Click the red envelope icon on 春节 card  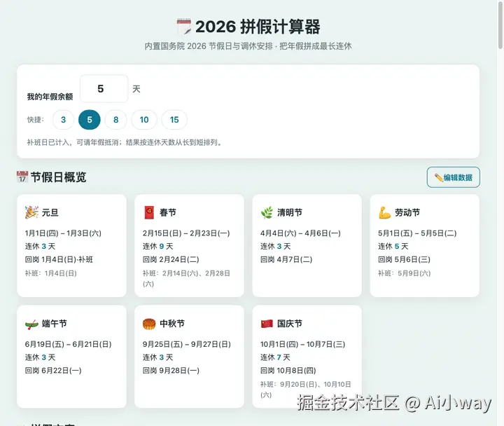pyautogui.click(x=149, y=212)
